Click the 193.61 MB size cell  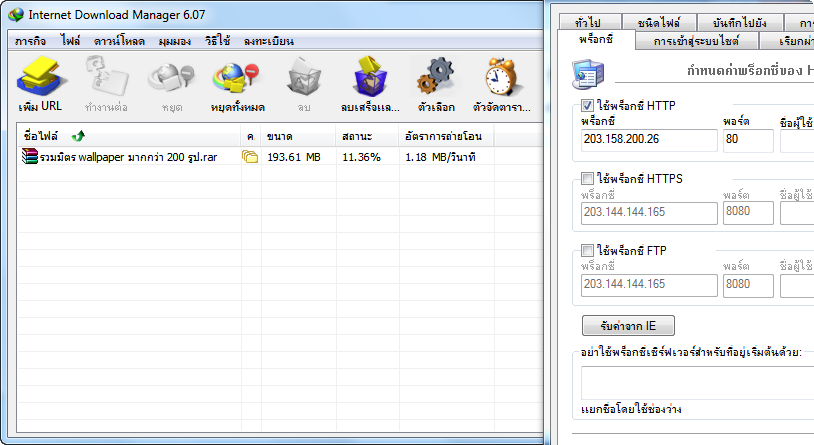pos(294,157)
